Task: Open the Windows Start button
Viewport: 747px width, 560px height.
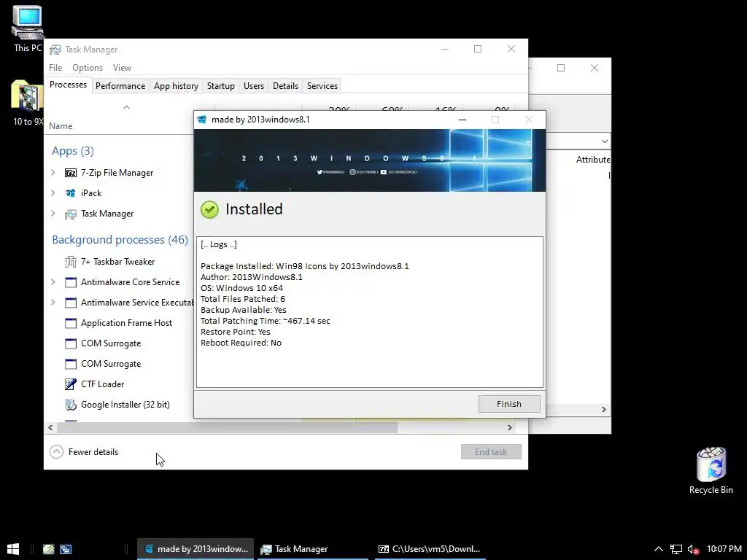Action: [13, 549]
